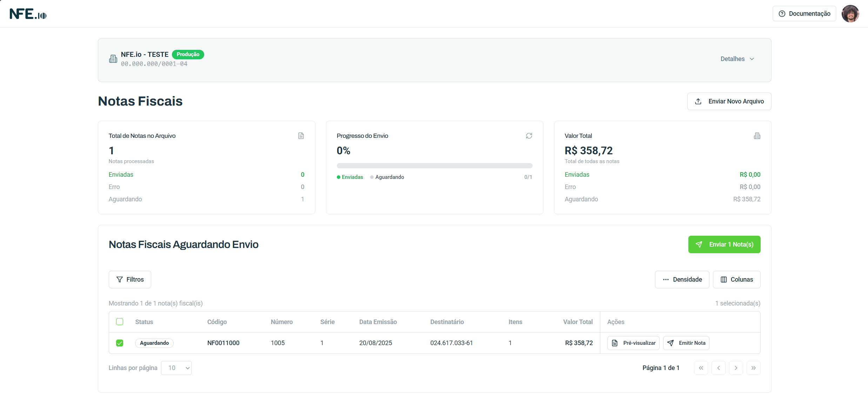Viewport: 868px width, 403px height.
Task: Go to next page with right chevron
Action: click(736, 368)
